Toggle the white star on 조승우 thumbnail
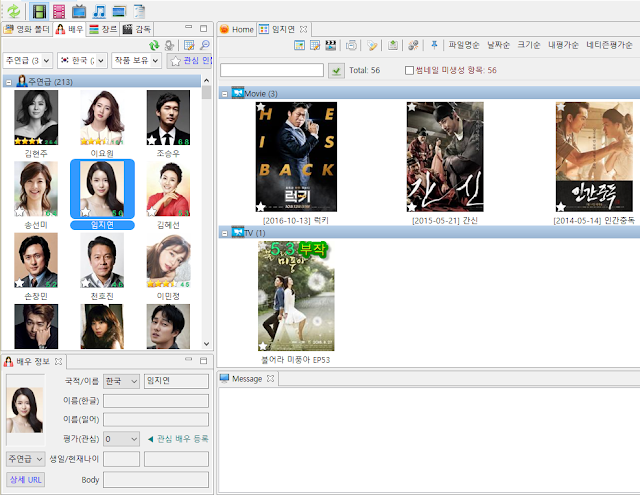The image size is (640, 495). [152, 140]
